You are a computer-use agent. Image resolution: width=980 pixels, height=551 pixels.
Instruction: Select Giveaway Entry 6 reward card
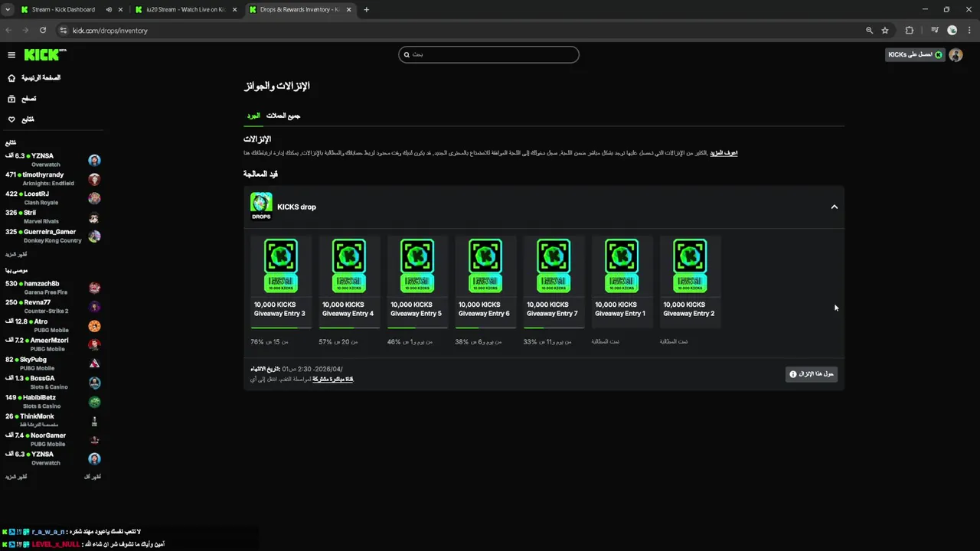point(485,282)
